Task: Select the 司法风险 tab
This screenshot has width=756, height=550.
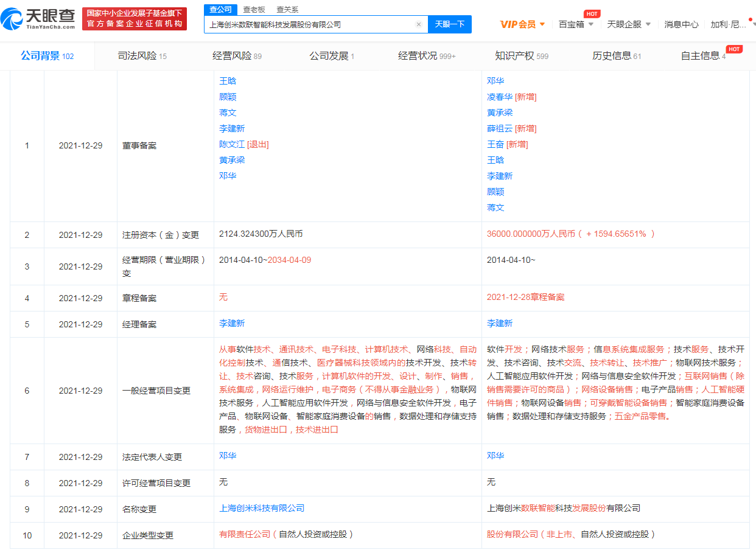Action: 142,56
